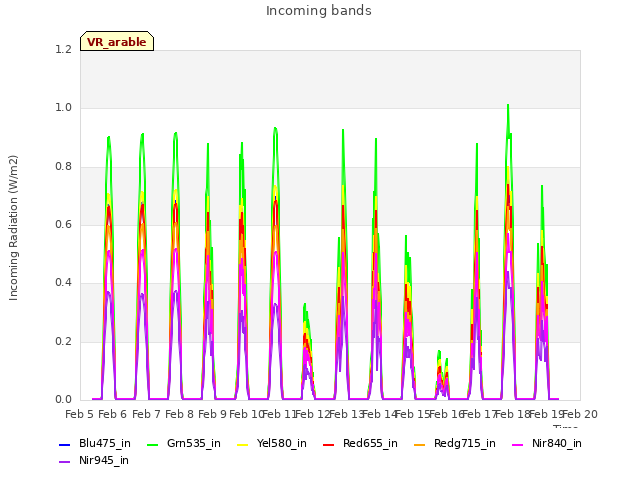Click the 1.2 y-axis tick label
The height and width of the screenshot is (480, 640).
point(63,49)
